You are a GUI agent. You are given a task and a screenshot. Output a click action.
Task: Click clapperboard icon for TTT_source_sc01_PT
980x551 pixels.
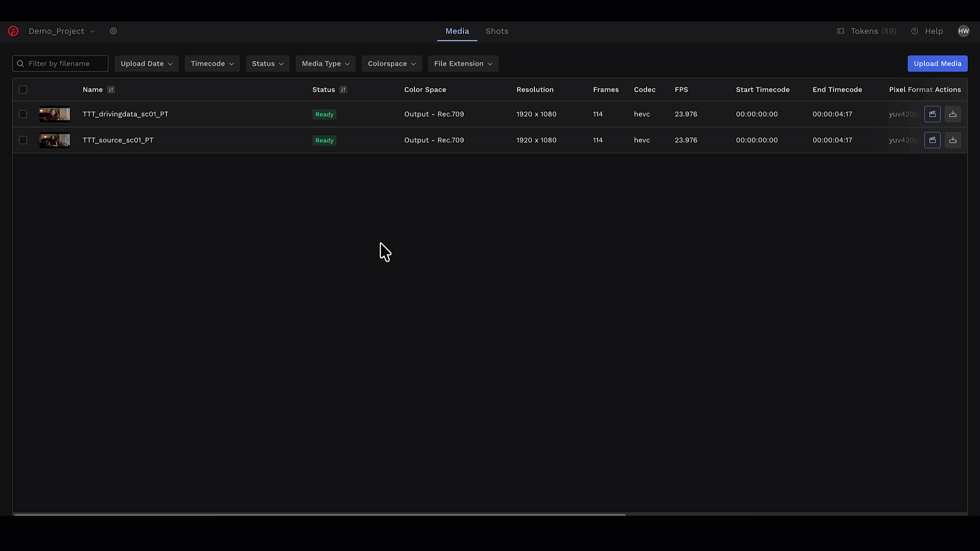click(932, 140)
